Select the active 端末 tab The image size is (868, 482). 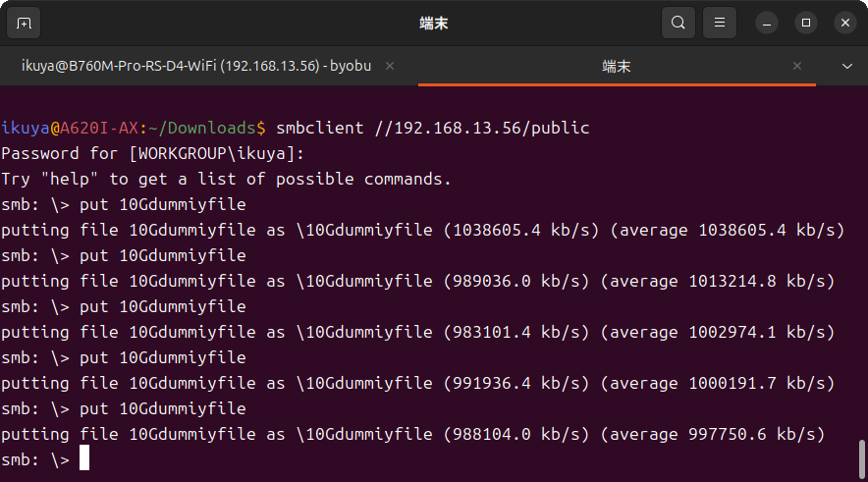616,67
